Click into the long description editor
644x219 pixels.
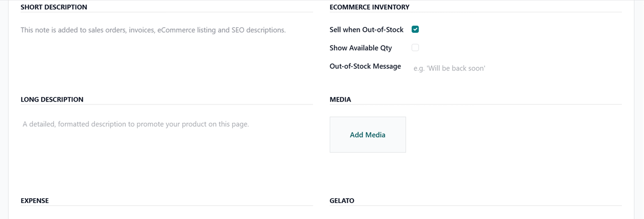click(136, 124)
